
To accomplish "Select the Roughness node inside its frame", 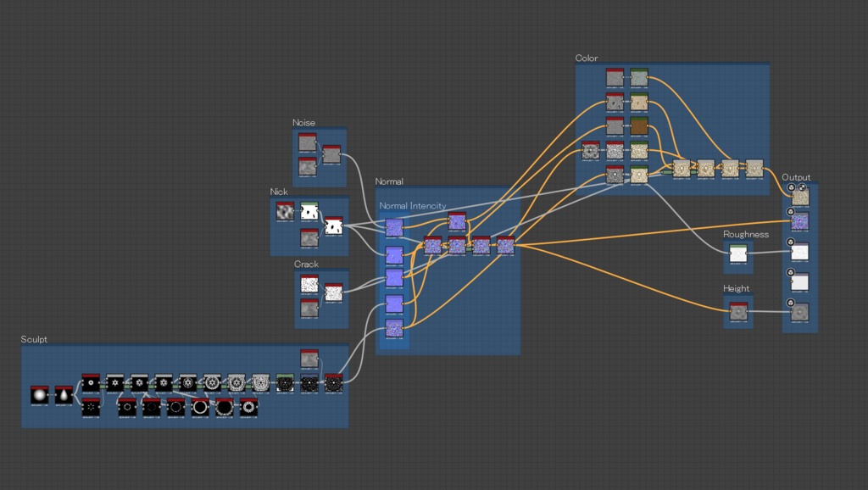I will (737, 253).
